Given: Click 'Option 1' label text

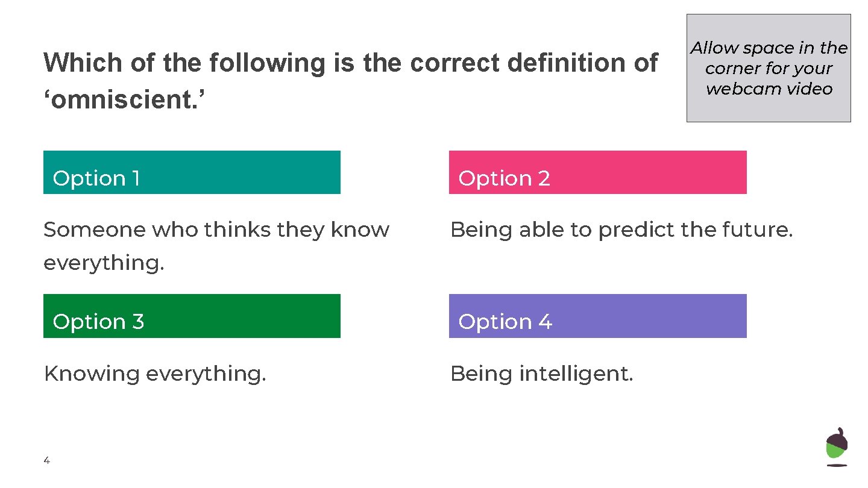Looking at the screenshot, I should [x=96, y=179].
